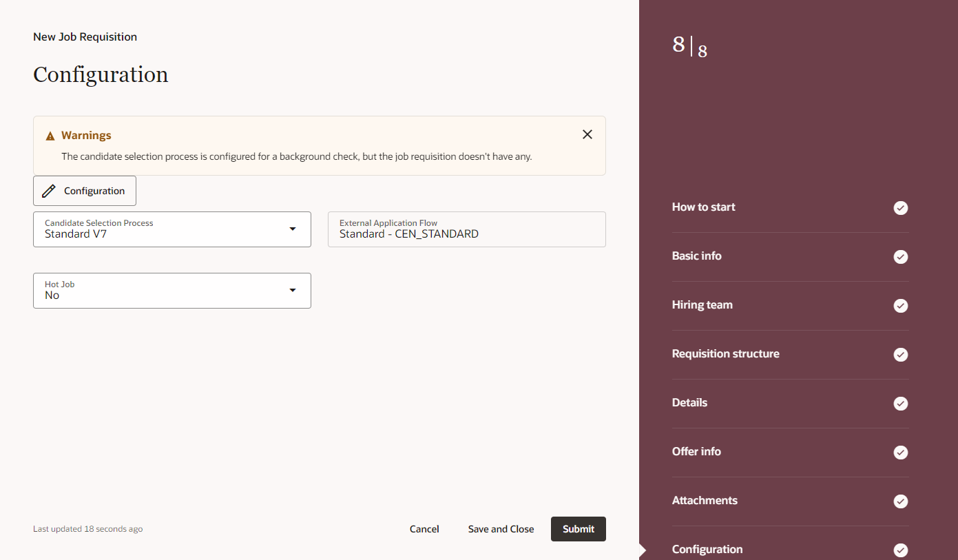Click the pencil edit icon beside Configuration
This screenshot has height=560, width=958.
[48, 190]
